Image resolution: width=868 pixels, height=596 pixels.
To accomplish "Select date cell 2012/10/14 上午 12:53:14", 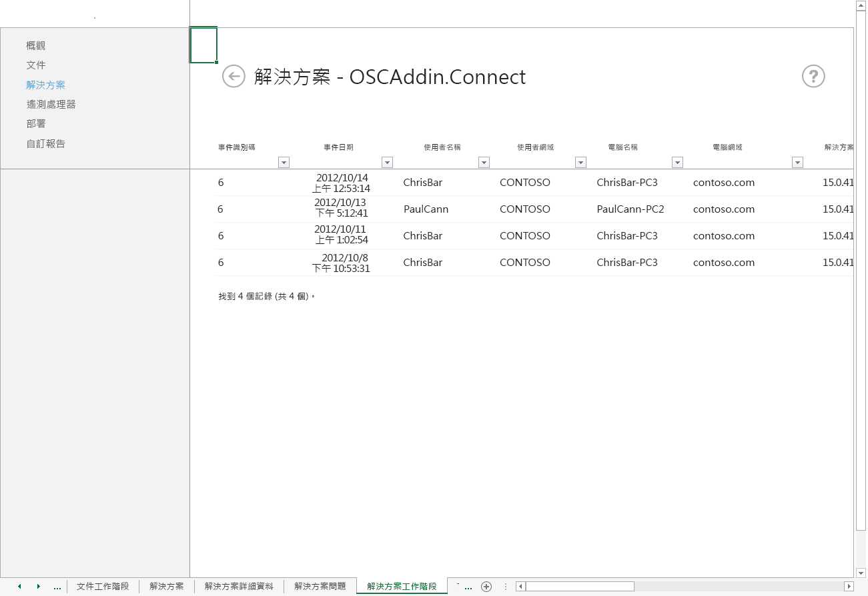I will [341, 183].
